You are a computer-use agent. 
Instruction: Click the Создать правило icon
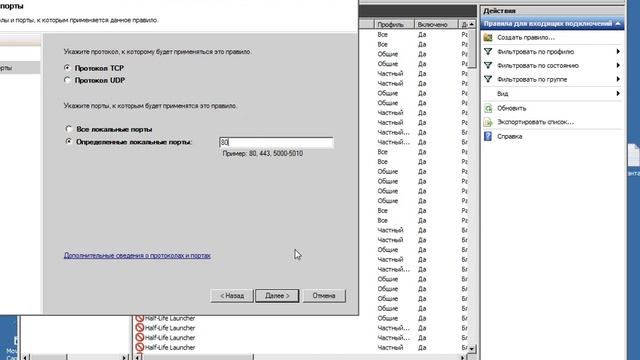488,38
